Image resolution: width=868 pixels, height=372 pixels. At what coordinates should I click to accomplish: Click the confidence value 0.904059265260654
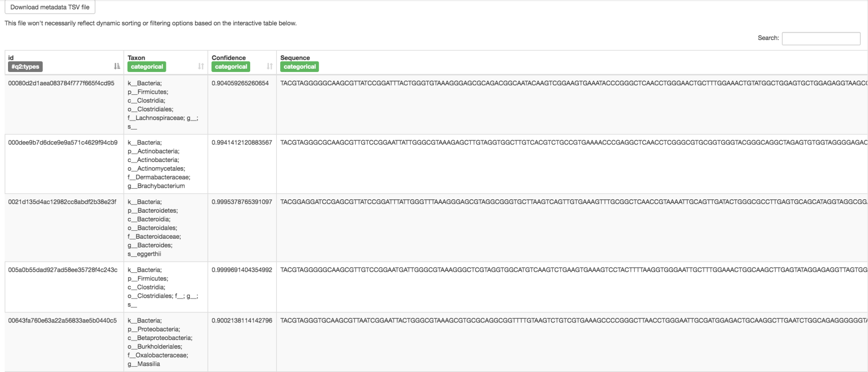click(x=240, y=83)
